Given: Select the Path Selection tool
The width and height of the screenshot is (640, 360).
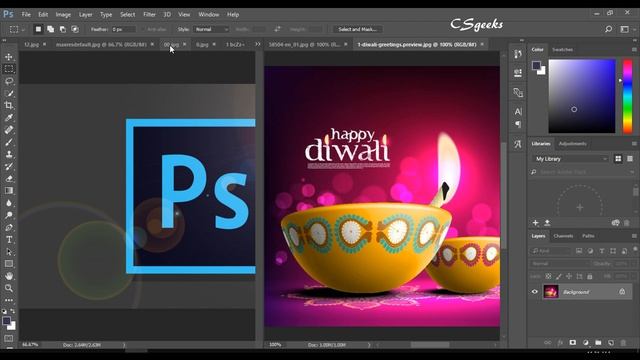Looking at the screenshot, I should click(9, 252).
